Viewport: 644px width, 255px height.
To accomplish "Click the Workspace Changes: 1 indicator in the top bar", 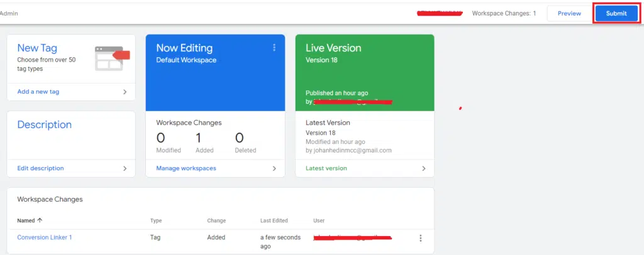I will (504, 13).
